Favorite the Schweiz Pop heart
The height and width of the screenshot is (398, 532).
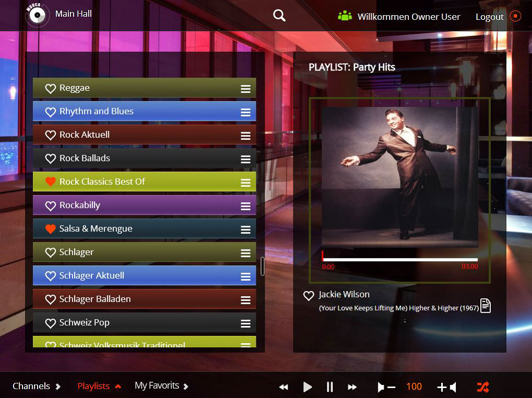51,323
